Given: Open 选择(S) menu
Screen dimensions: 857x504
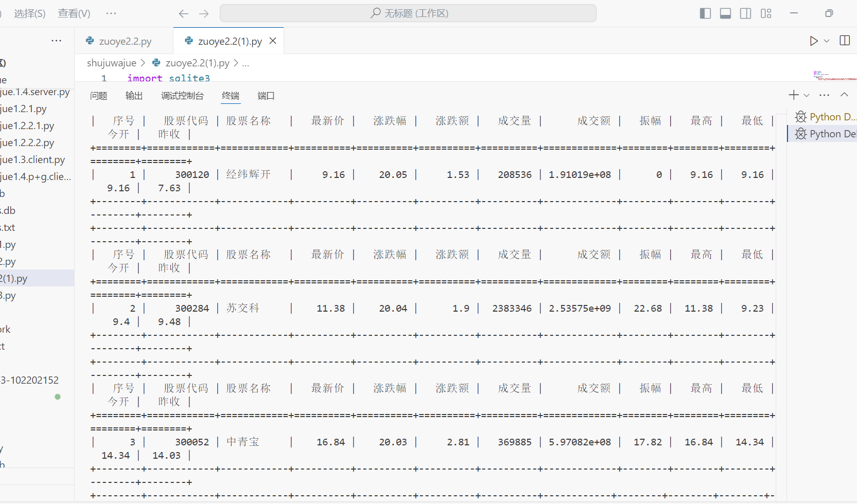Looking at the screenshot, I should click(x=30, y=13).
